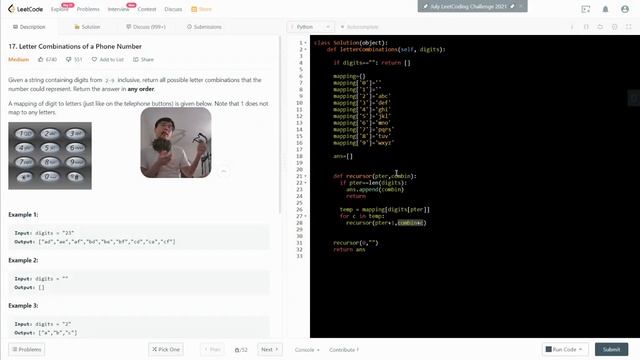Open the July LeetCoding Challenge 2021 banner
Screen dimensions: 640x360
click(469, 6)
